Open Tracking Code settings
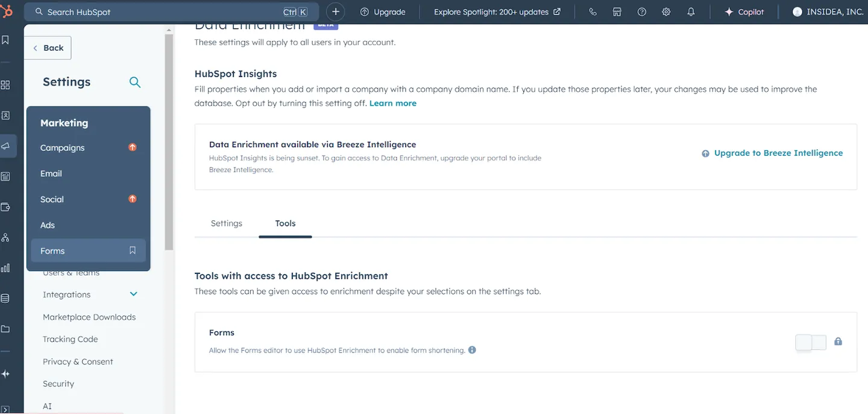 (71, 339)
